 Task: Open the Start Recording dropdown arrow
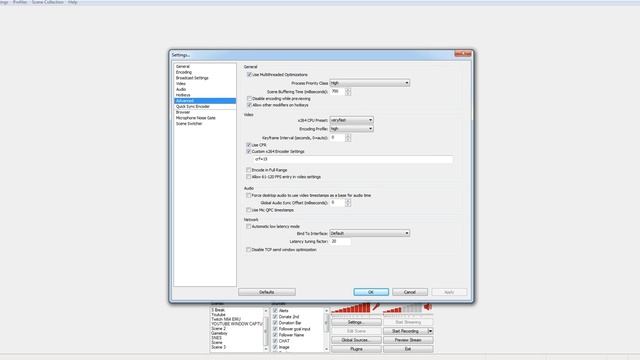pos(430,331)
